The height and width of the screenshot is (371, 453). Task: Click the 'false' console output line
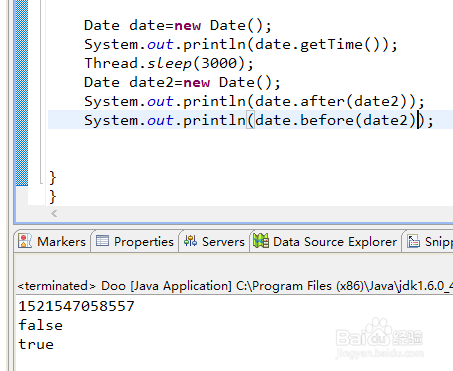(40, 325)
